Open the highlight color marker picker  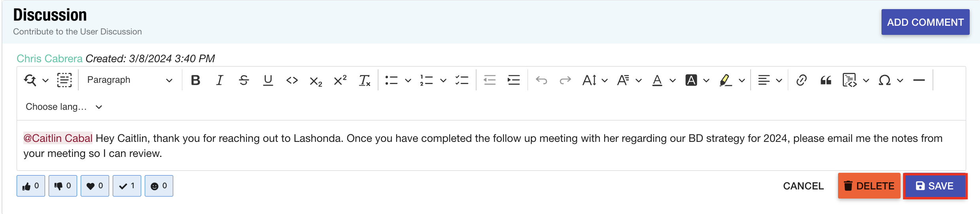point(741,80)
